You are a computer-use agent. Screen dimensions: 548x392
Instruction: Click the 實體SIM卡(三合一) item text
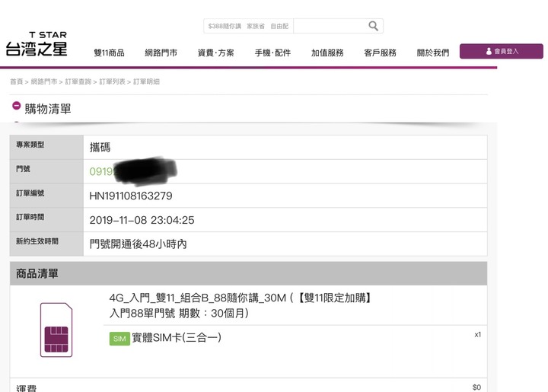pos(177,338)
